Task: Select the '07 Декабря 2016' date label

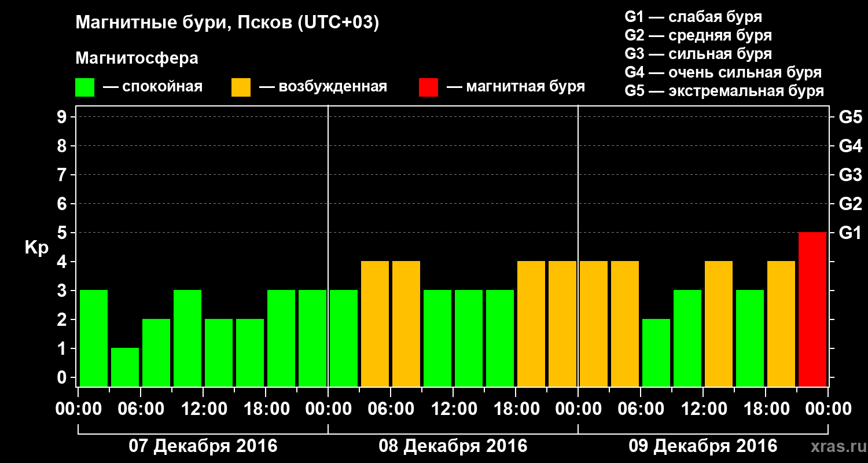Action: tap(203, 446)
